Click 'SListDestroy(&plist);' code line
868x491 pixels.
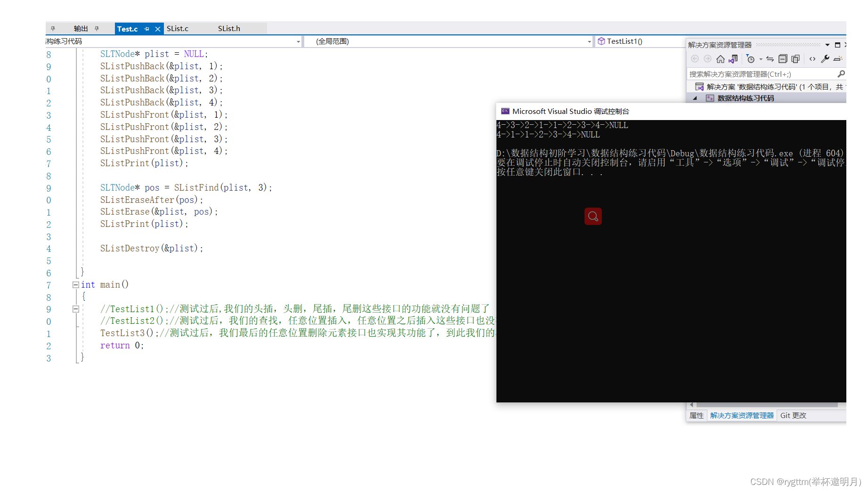[x=151, y=249]
